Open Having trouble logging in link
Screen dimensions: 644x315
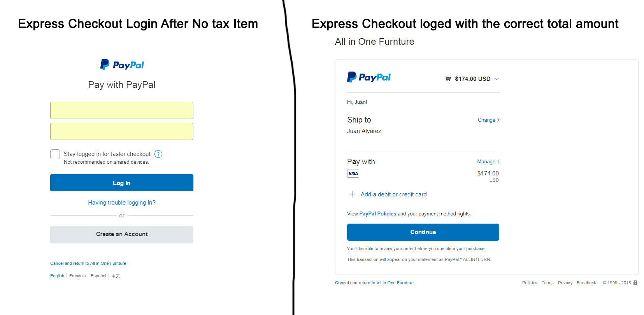coord(122,203)
